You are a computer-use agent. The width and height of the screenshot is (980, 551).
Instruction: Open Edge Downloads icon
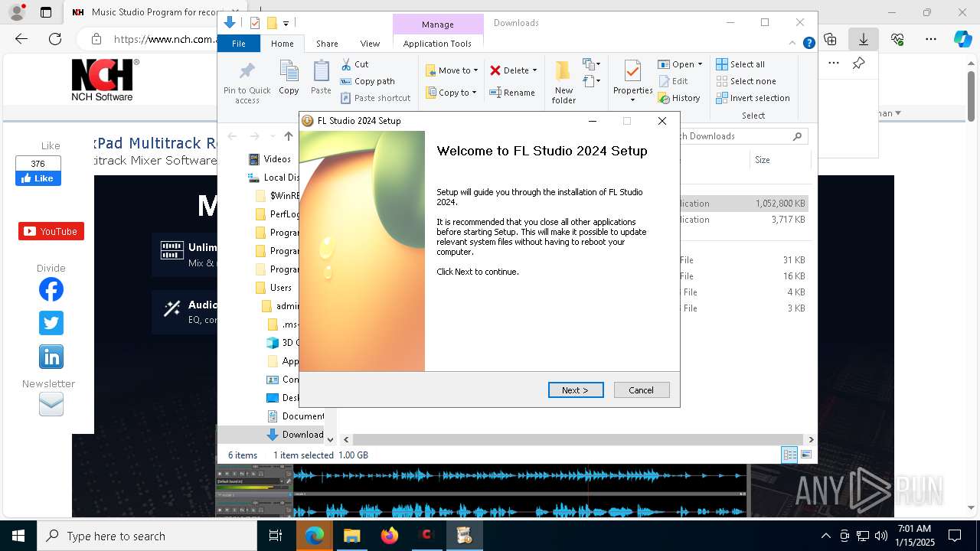tap(863, 38)
